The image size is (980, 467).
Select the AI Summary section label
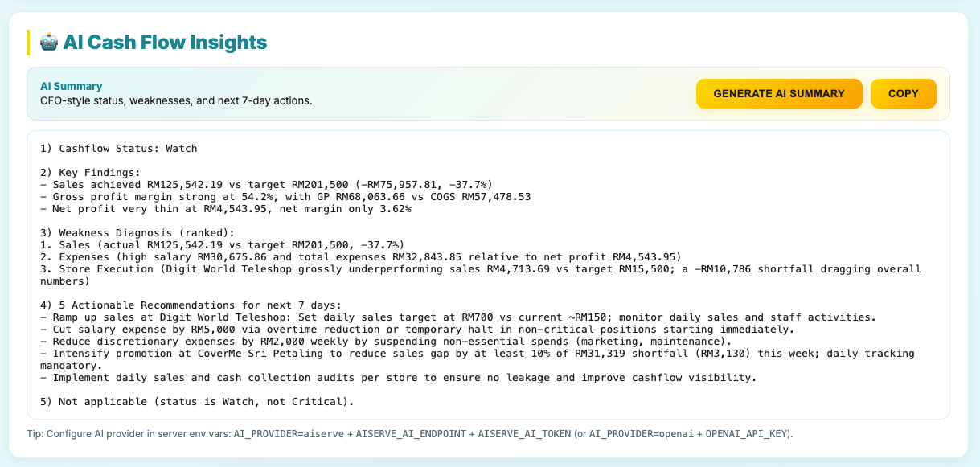point(72,86)
